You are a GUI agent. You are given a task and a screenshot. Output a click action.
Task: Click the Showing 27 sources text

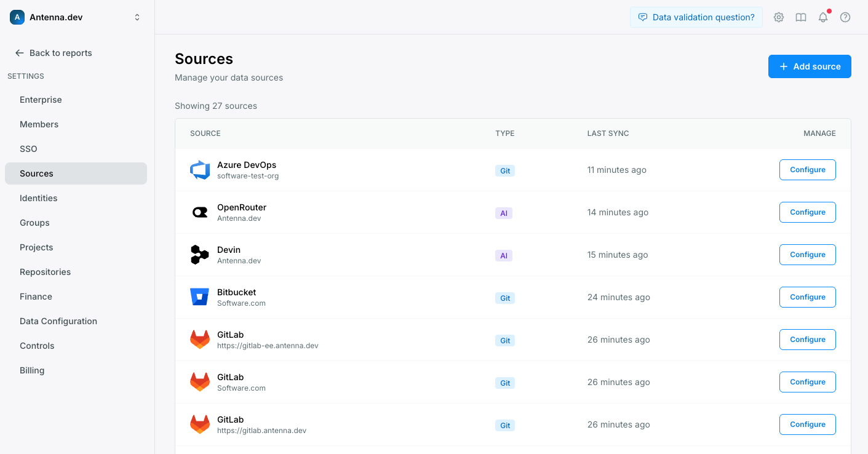pos(216,106)
